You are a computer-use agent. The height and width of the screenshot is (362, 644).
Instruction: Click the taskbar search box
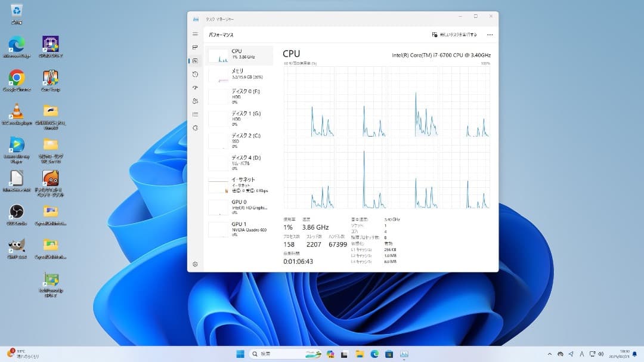point(274,353)
